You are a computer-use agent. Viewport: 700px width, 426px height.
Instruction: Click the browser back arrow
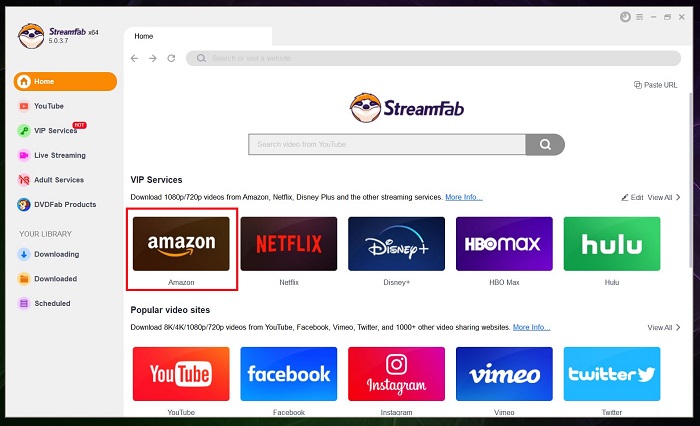[135, 58]
